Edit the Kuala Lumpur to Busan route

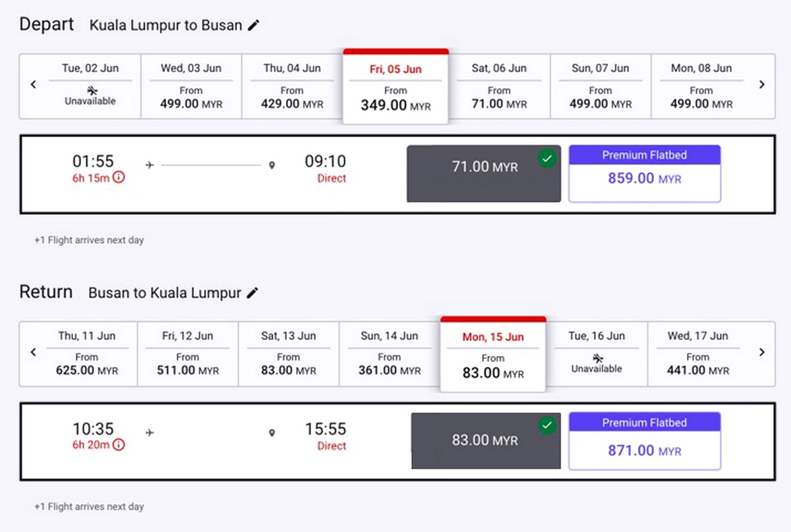click(x=254, y=26)
